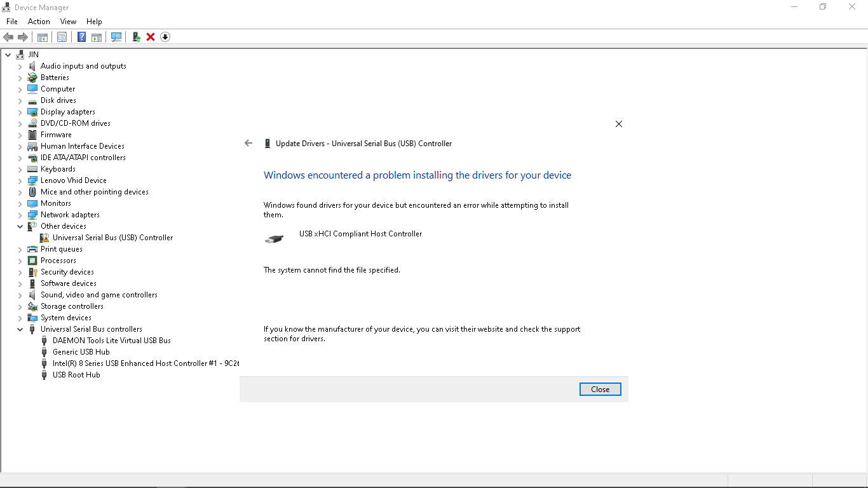Restore down the Device Manager window

tap(823, 7)
